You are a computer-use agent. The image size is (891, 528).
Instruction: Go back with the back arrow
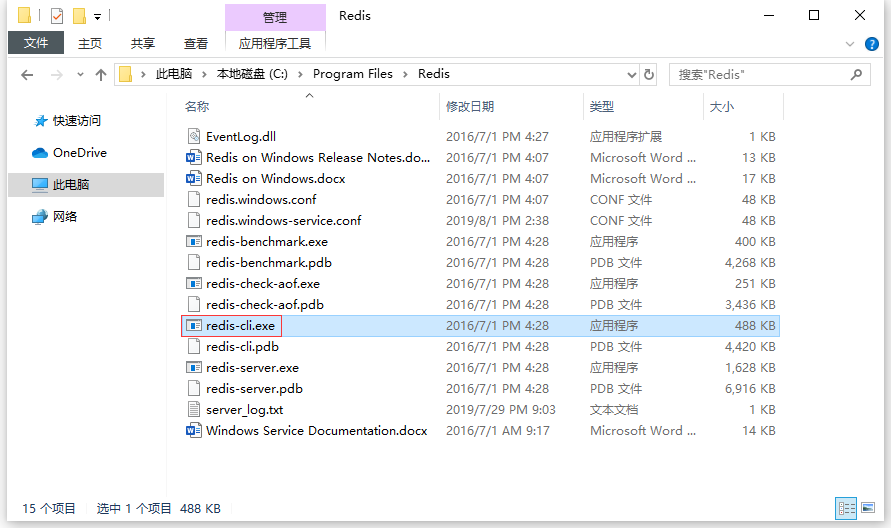click(27, 74)
